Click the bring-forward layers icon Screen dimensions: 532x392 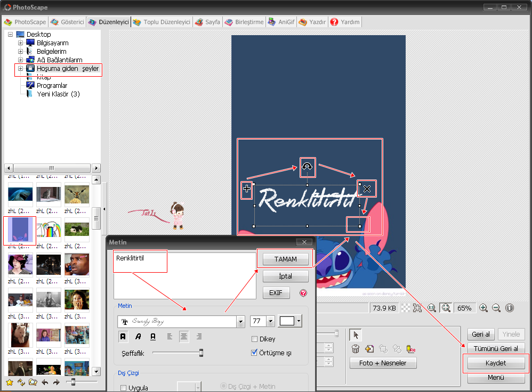[383, 349]
